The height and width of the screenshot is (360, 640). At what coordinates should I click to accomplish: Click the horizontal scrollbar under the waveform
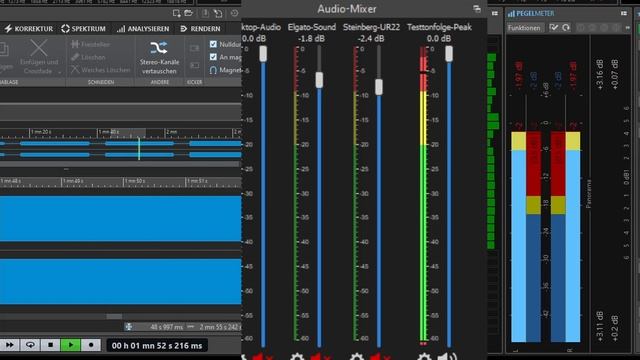click(x=114, y=316)
